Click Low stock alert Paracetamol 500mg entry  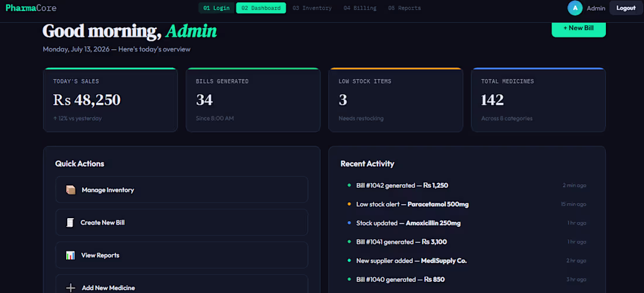coord(467,204)
